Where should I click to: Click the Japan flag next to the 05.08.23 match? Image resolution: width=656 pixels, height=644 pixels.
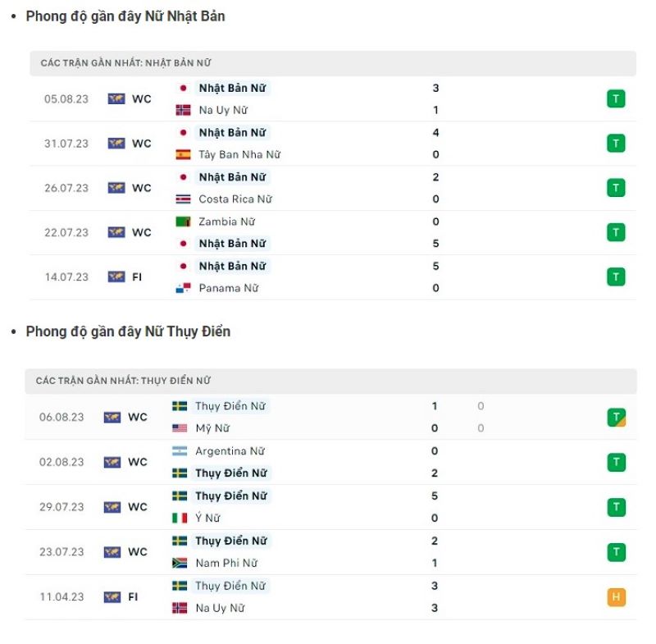pyautogui.click(x=183, y=88)
